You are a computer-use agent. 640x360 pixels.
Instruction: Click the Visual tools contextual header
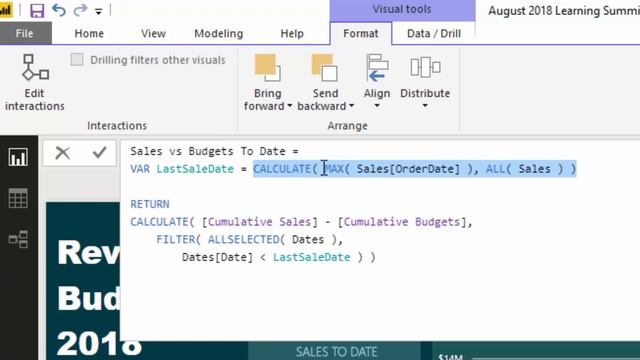(402, 9)
